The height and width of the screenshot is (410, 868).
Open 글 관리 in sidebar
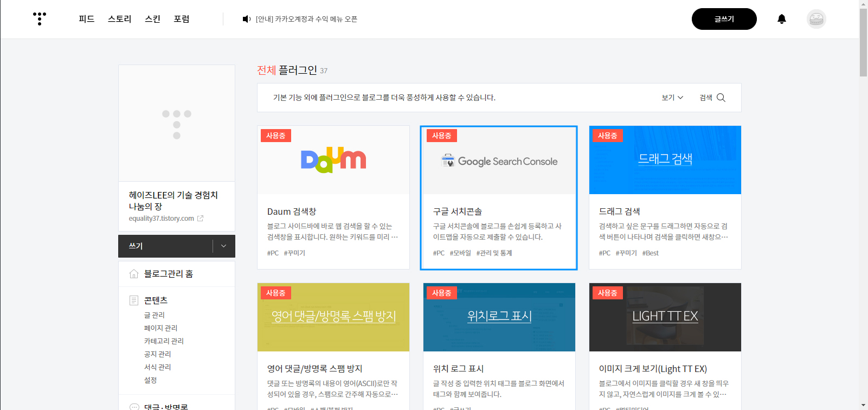point(155,315)
